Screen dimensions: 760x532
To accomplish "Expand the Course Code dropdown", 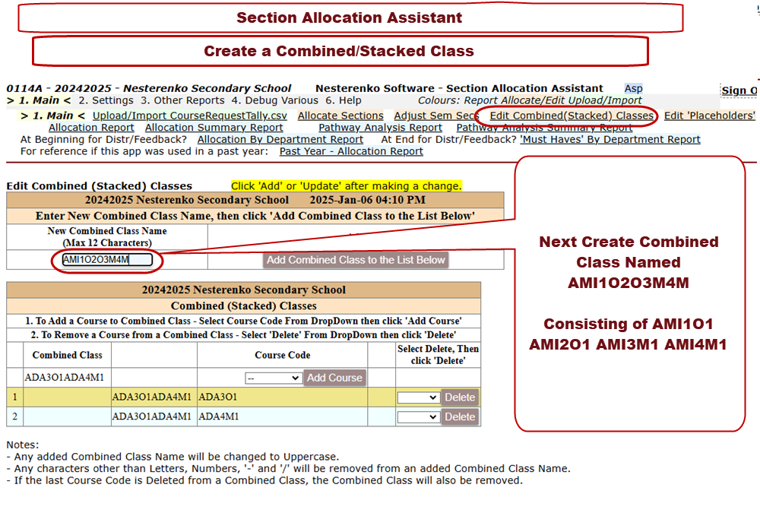I will pyautogui.click(x=274, y=378).
